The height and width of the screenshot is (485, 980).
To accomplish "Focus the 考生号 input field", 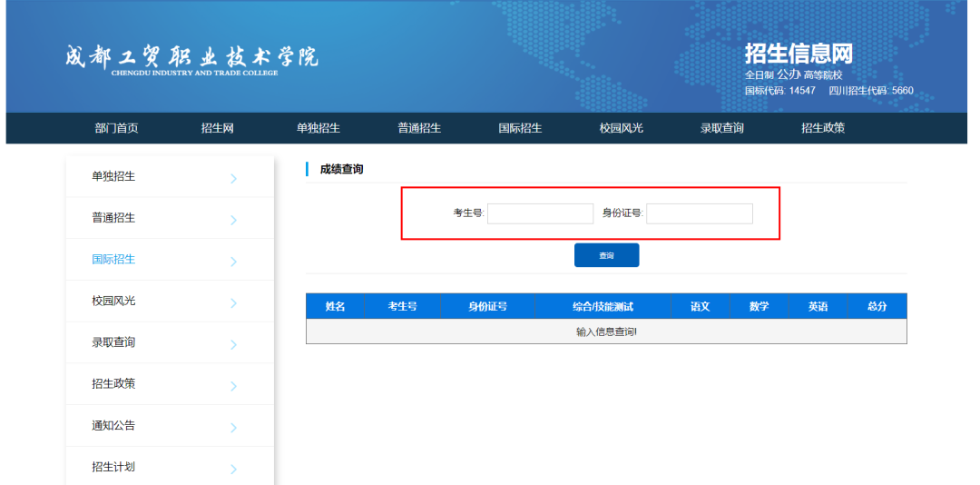I will pyautogui.click(x=541, y=213).
